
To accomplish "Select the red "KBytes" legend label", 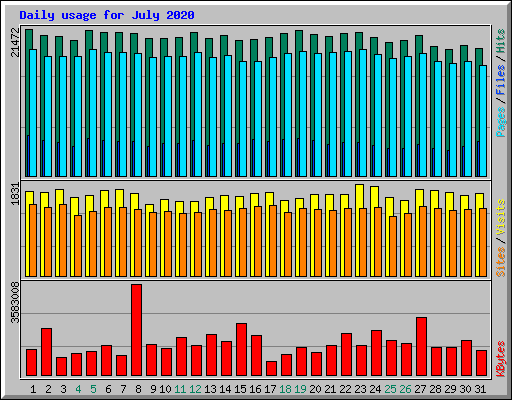I will click(x=501, y=359).
